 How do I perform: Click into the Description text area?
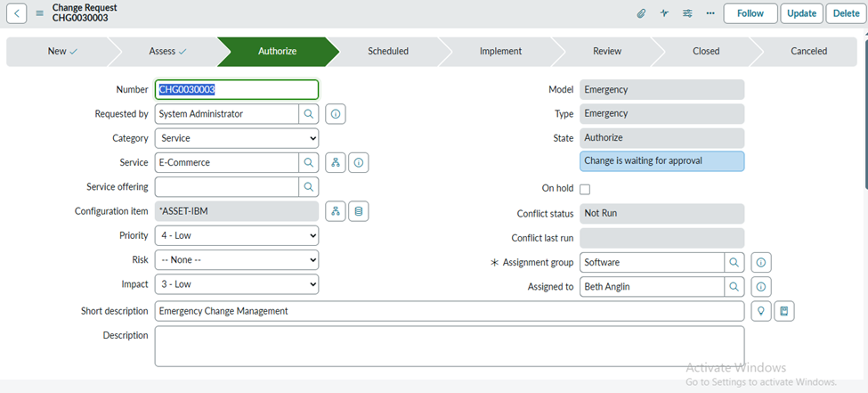pos(449,346)
